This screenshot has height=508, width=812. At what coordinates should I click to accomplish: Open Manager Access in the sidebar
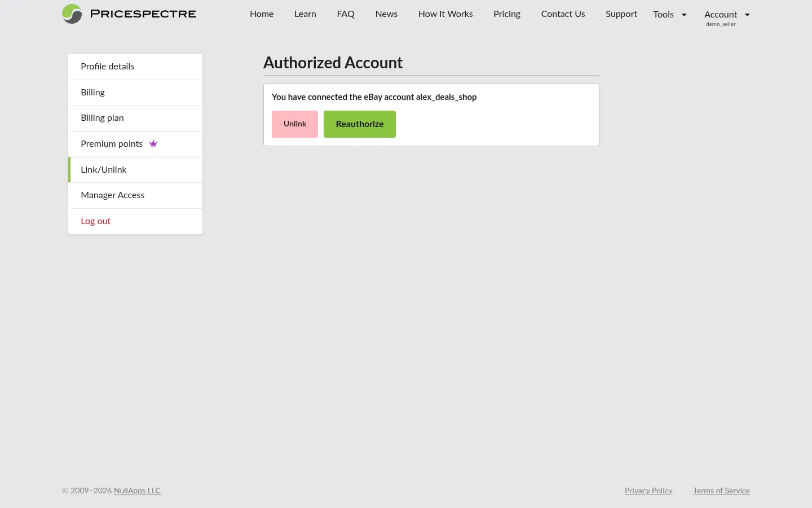coord(135,195)
